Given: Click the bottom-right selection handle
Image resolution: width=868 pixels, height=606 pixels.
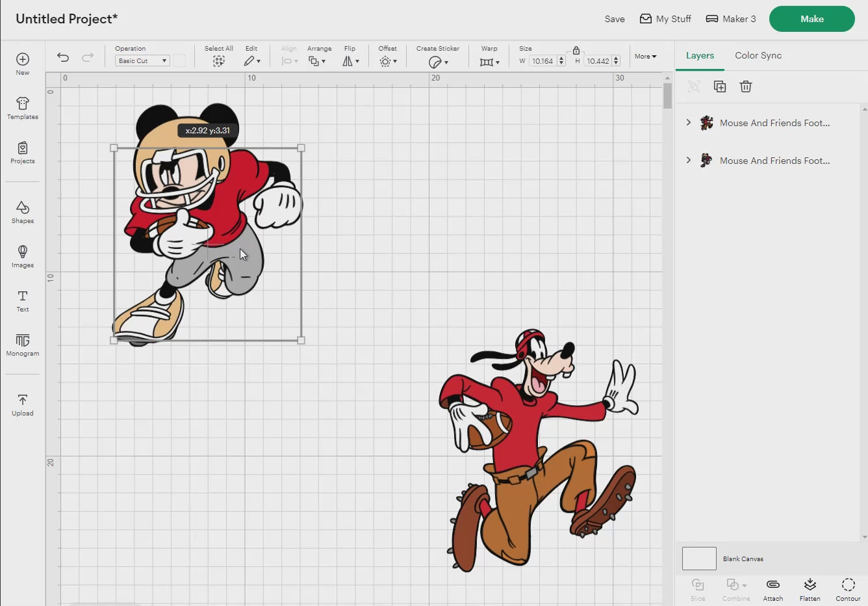Looking at the screenshot, I should click(301, 340).
